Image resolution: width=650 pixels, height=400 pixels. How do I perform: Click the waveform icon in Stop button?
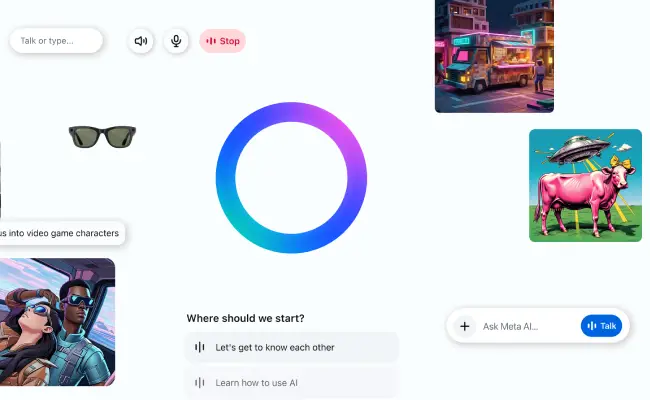tap(211, 41)
